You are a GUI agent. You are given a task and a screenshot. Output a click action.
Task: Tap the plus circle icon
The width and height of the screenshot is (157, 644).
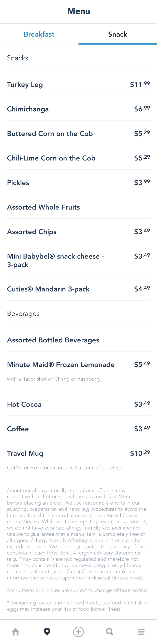coord(78,632)
